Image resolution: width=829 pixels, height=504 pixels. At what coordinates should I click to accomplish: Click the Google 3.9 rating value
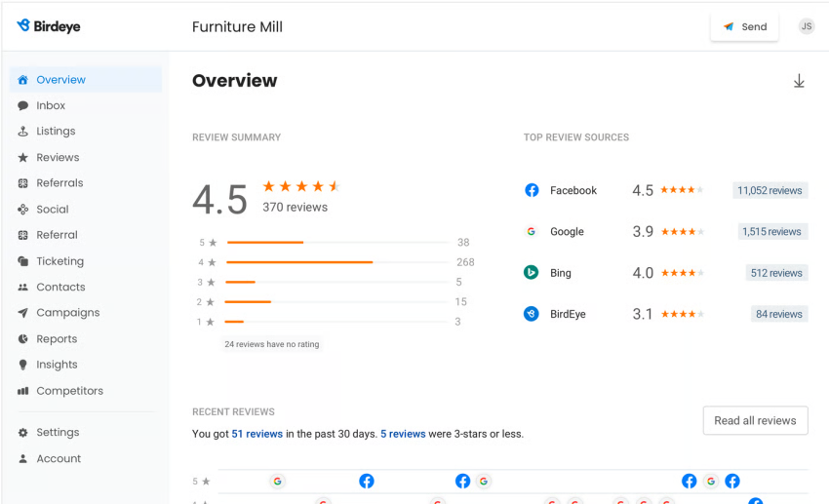click(x=643, y=231)
